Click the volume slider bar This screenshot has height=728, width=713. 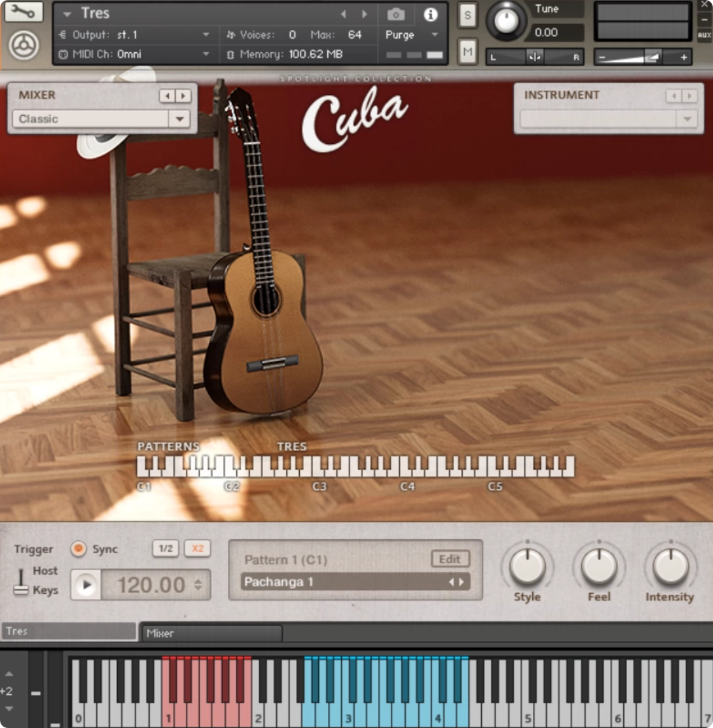coord(643,57)
